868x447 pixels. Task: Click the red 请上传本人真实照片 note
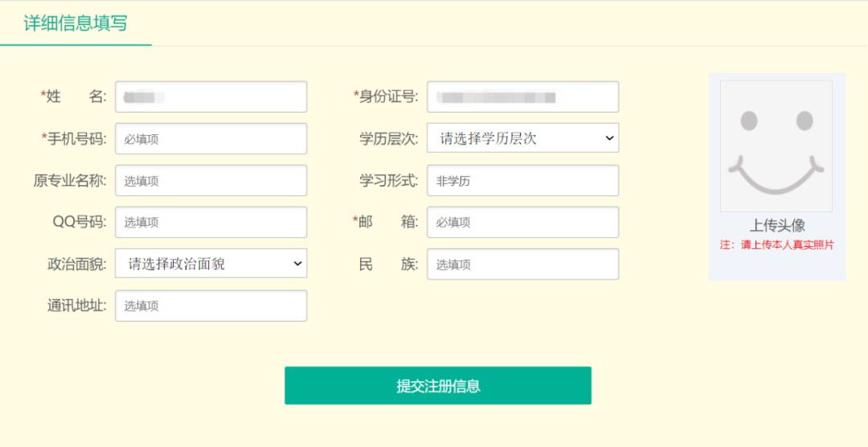(777, 245)
